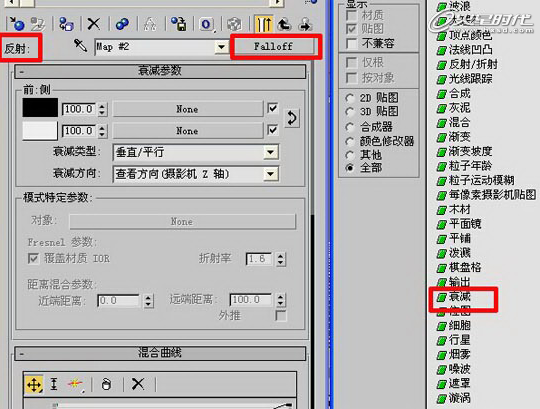Select the 颜色修改器 radio button
Screen dimensions: 540x409
tap(350, 141)
